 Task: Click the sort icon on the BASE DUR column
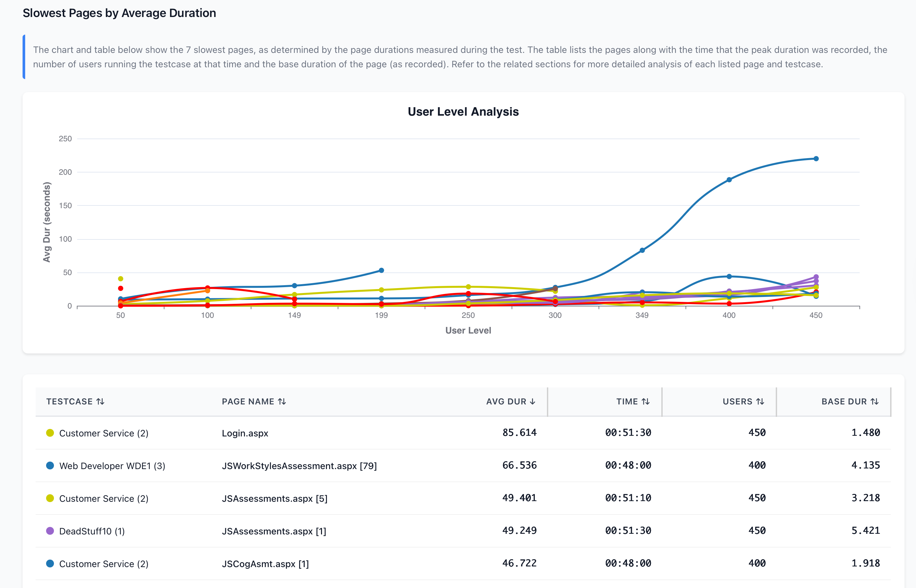tap(875, 401)
